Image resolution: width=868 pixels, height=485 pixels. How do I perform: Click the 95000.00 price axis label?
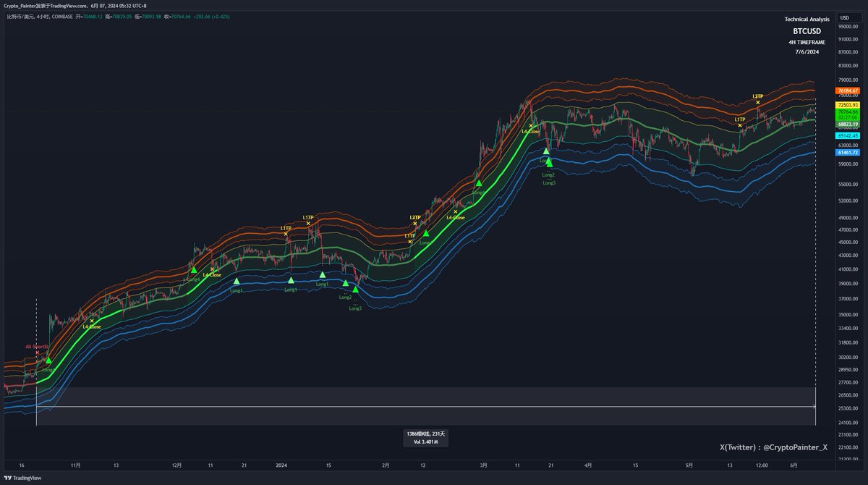[x=848, y=27]
